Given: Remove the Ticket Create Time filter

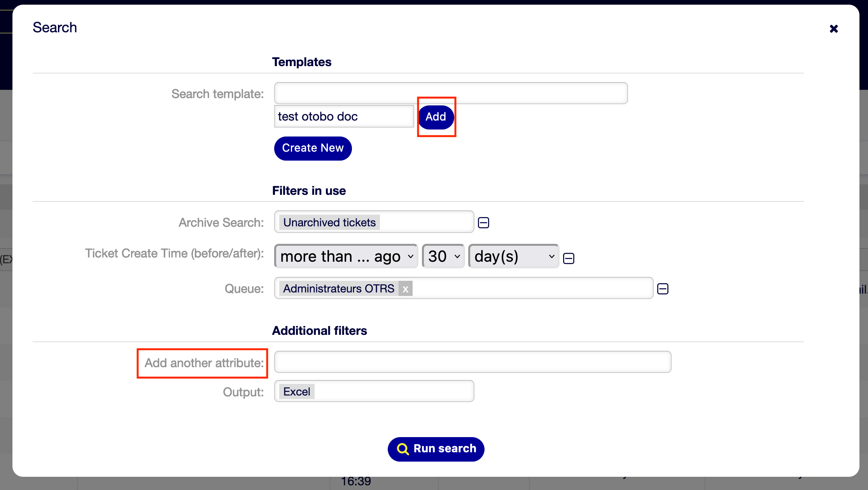Looking at the screenshot, I should point(569,258).
